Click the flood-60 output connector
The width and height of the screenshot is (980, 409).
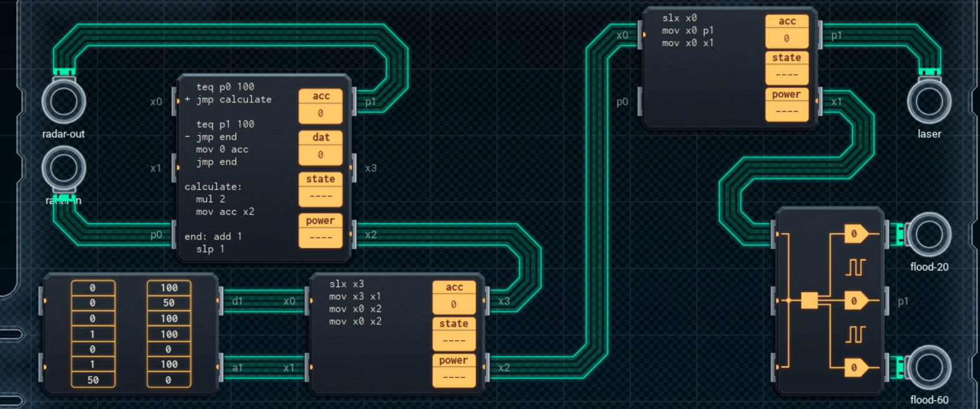[929, 367]
